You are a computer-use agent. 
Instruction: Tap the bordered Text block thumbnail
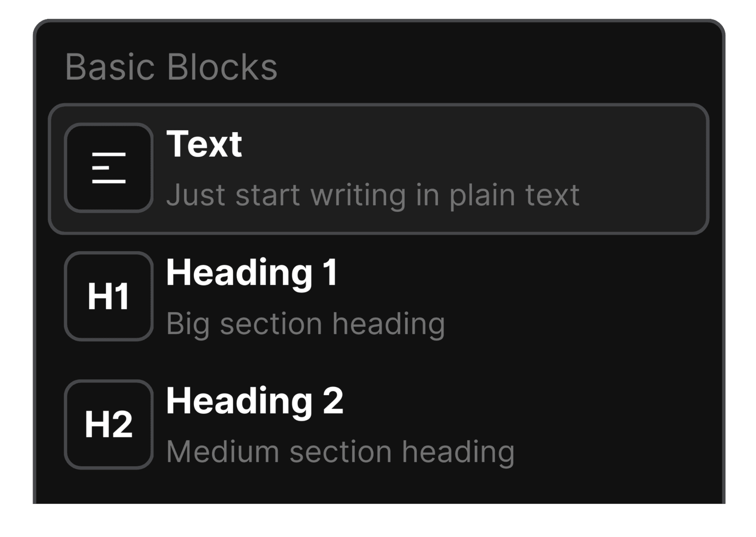coord(109,168)
